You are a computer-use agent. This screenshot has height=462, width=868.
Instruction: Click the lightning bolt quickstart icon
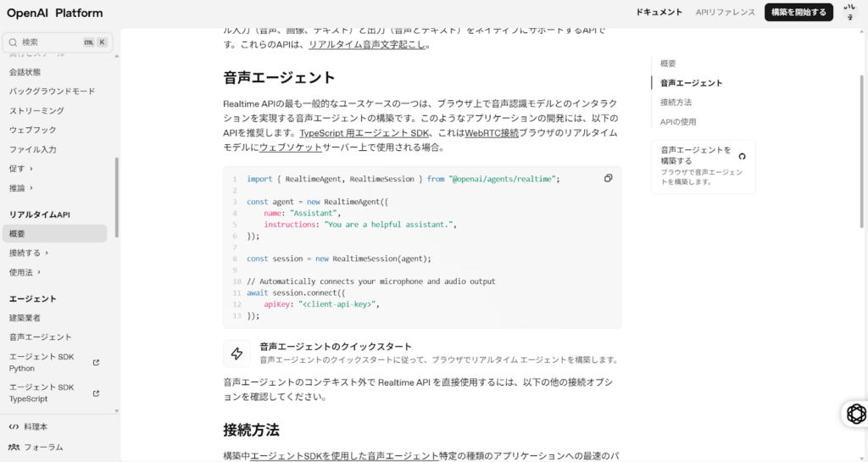coord(236,353)
